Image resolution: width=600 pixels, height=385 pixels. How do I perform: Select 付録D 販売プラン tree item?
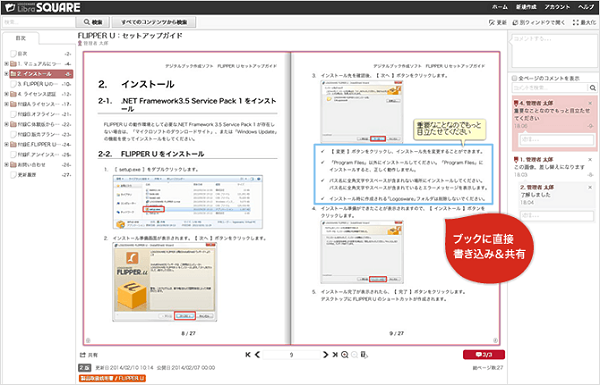pos(41,134)
